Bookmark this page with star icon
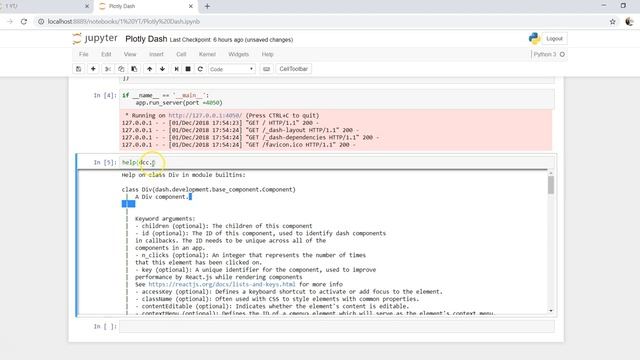 point(613,22)
